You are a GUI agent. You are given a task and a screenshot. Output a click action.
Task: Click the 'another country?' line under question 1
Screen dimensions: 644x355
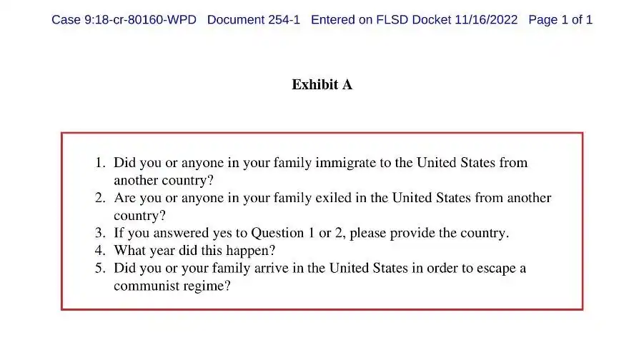(164, 180)
